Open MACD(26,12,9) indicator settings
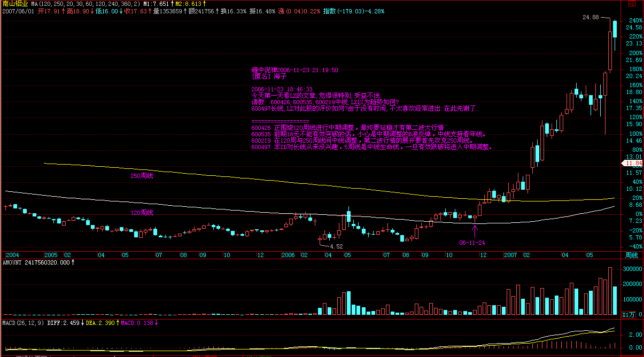 23,323
